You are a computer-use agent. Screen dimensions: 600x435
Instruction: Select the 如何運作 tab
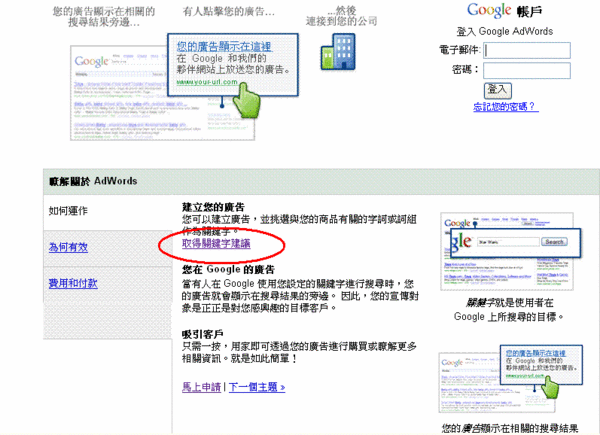(x=68, y=211)
